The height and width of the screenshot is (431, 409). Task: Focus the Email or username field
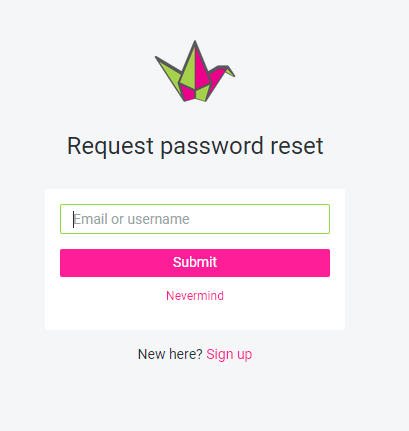coord(195,219)
